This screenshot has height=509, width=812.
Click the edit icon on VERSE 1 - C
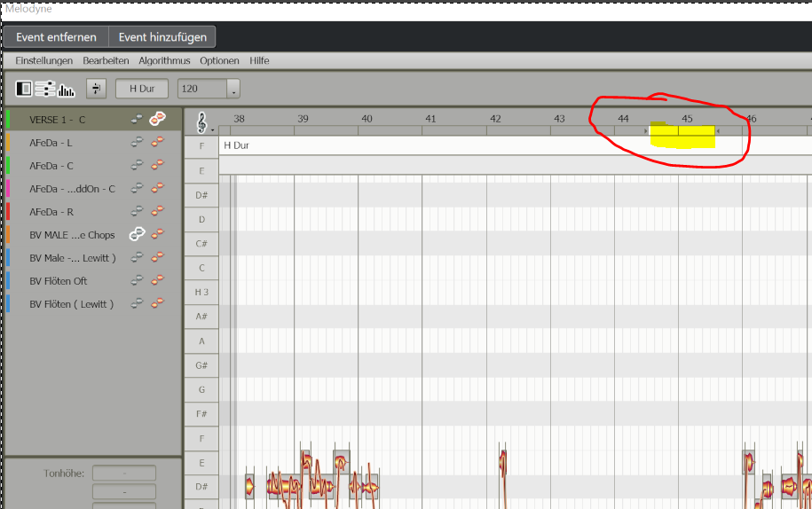click(x=158, y=119)
